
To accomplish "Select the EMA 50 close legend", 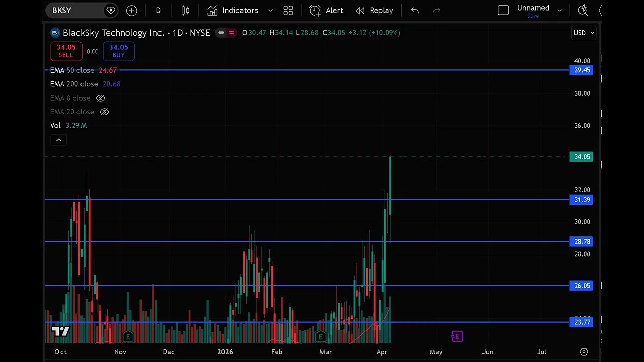I will tap(83, 70).
